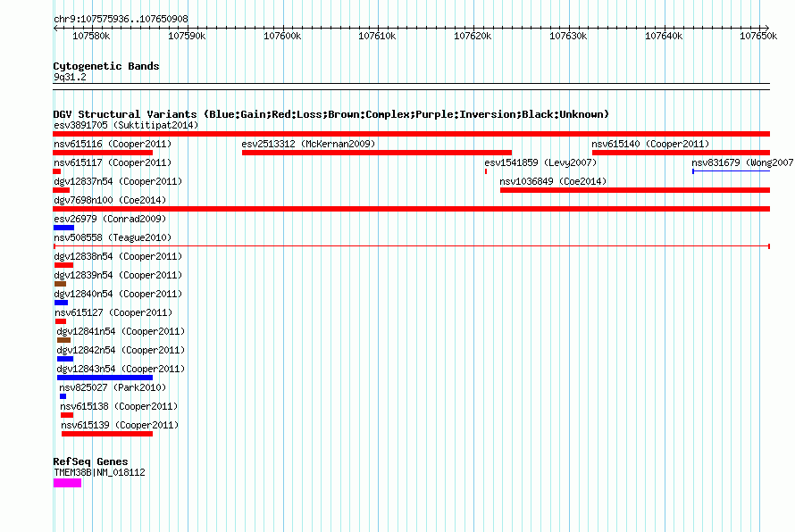Click the 107600k position on the ruler
This screenshot has height=532, width=795.
coord(282,36)
